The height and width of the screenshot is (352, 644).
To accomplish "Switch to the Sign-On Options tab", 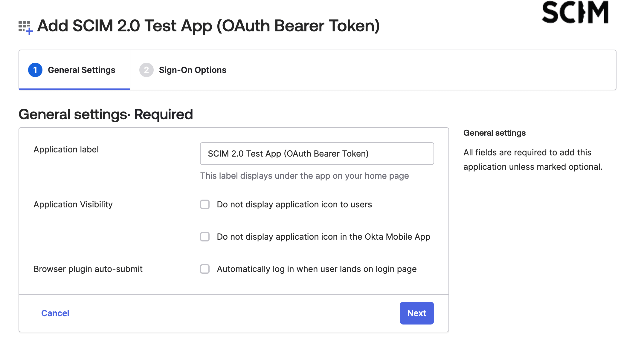I will (192, 70).
